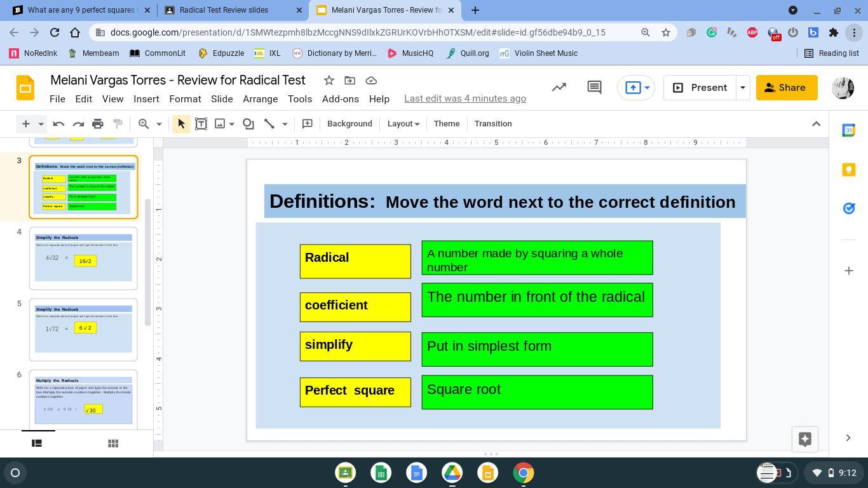868x488 pixels.
Task: Open the Insert menu
Action: pyautogui.click(x=146, y=99)
